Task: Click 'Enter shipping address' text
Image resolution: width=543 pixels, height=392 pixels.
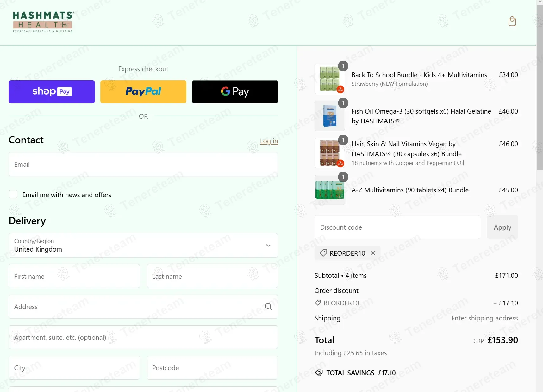Action: 484,318
